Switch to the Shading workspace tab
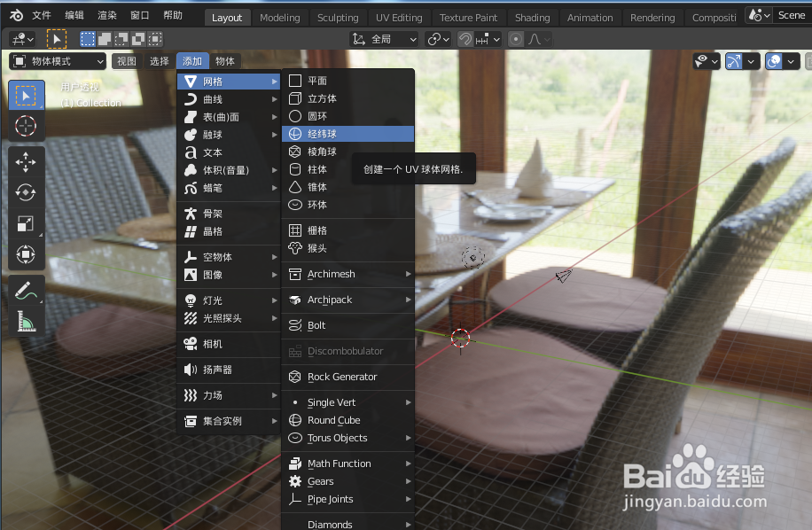 click(x=532, y=17)
